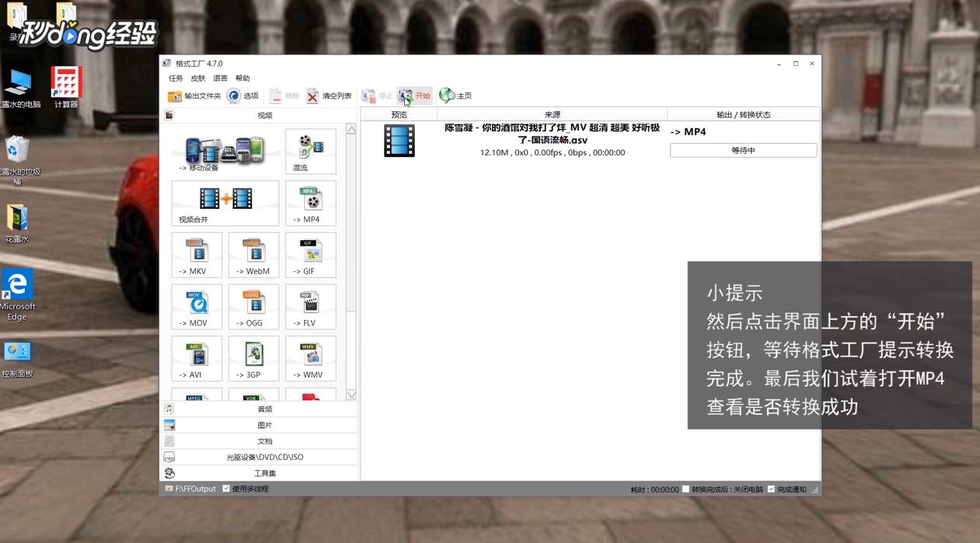
Task: Expand the 工具集 toolset category
Action: (x=260, y=473)
